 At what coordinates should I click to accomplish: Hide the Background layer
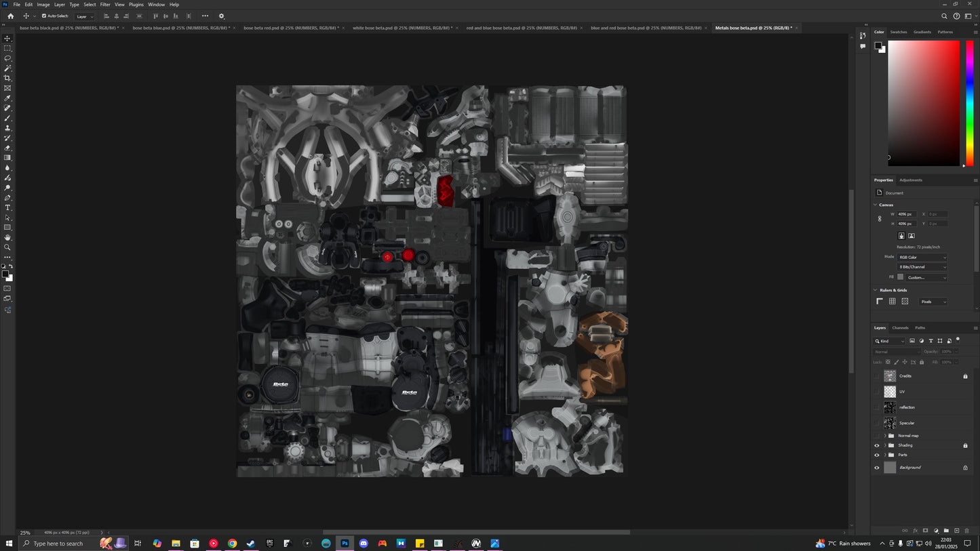876,468
